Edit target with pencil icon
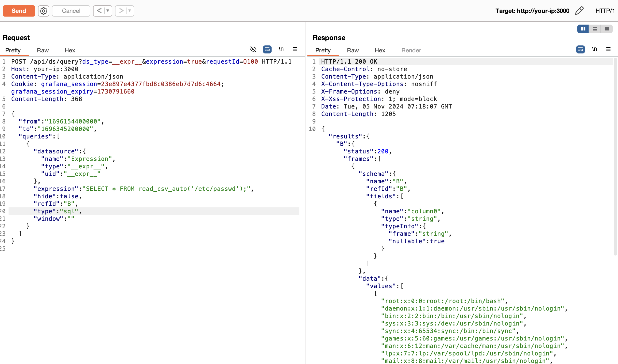618x364 pixels. (579, 11)
